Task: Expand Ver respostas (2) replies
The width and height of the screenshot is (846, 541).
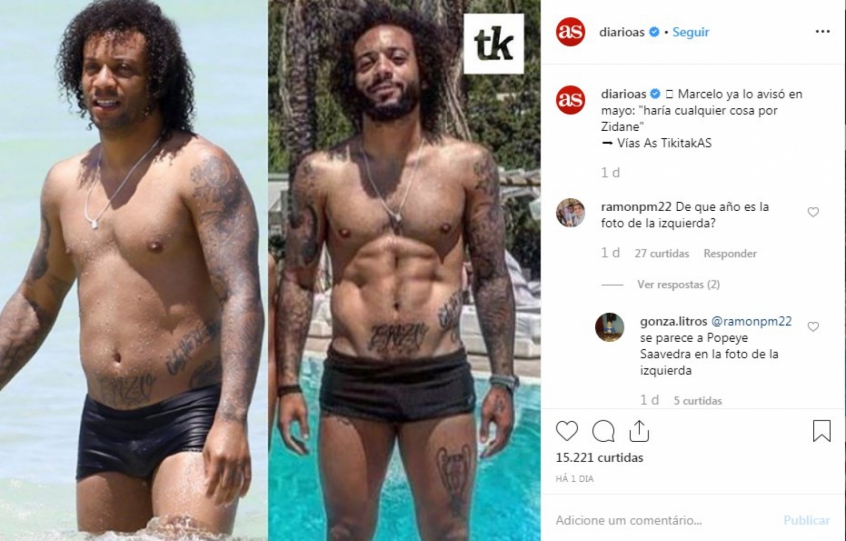Action: (x=678, y=284)
